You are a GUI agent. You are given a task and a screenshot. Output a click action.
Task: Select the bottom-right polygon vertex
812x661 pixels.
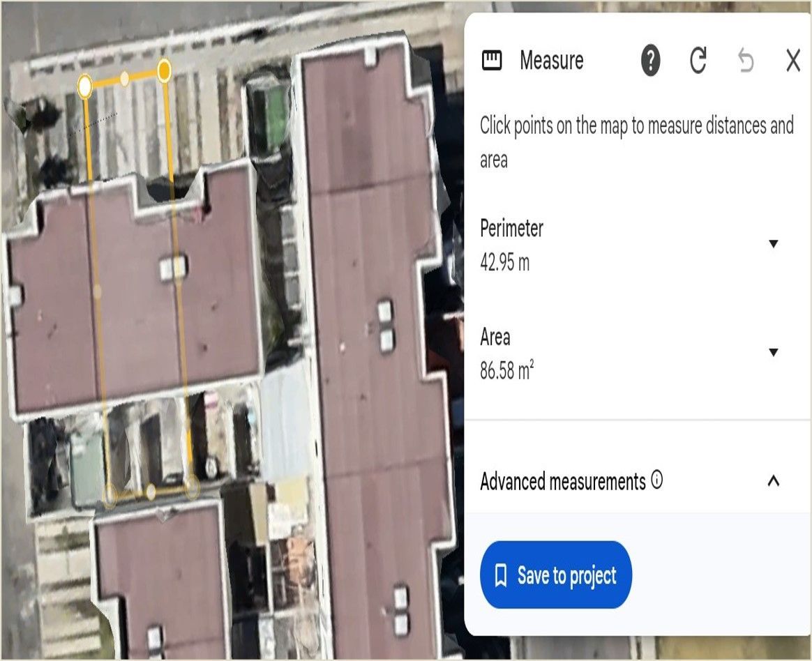tap(192, 487)
